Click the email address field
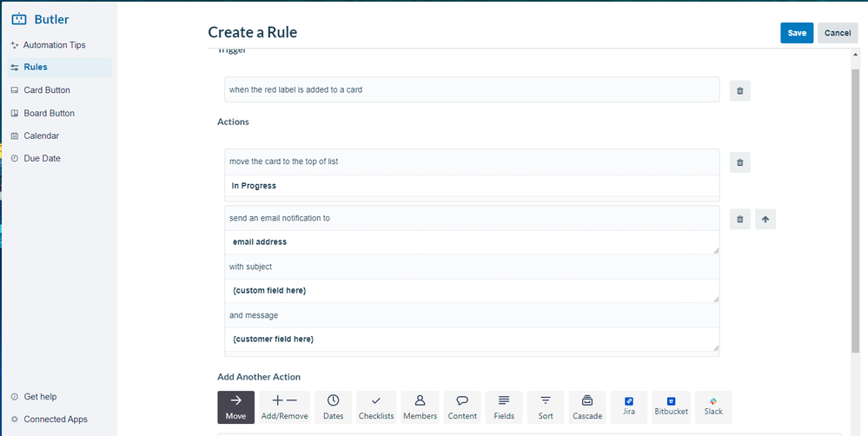Image resolution: width=868 pixels, height=436 pixels. click(472, 242)
